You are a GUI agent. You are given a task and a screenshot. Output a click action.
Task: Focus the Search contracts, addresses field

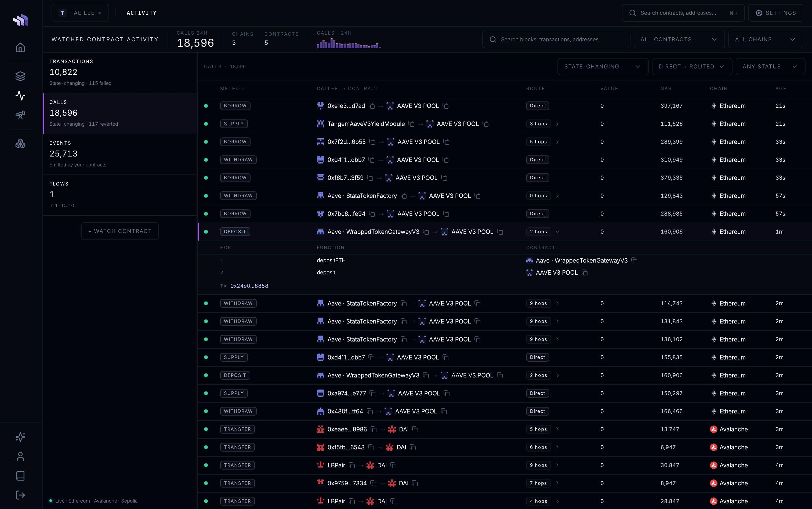click(683, 13)
